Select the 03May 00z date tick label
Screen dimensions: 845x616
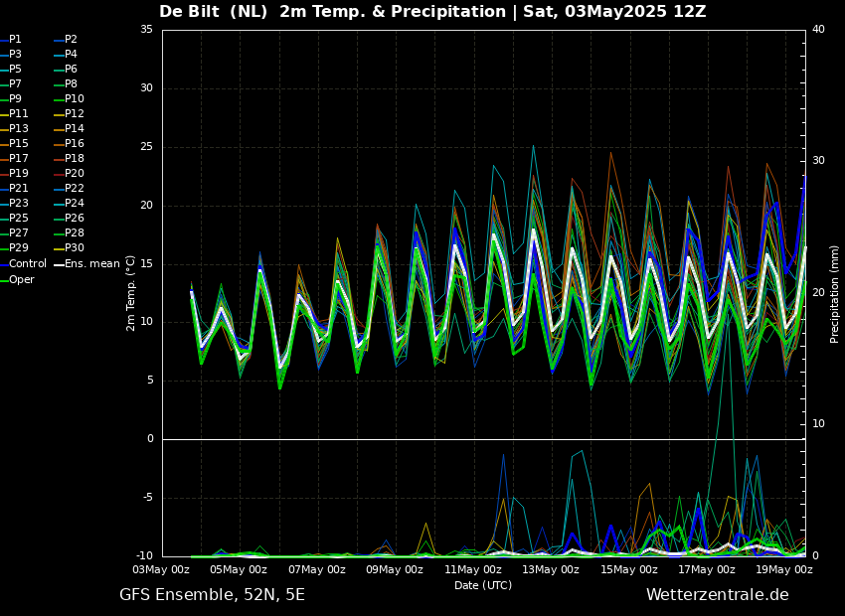[161, 570]
